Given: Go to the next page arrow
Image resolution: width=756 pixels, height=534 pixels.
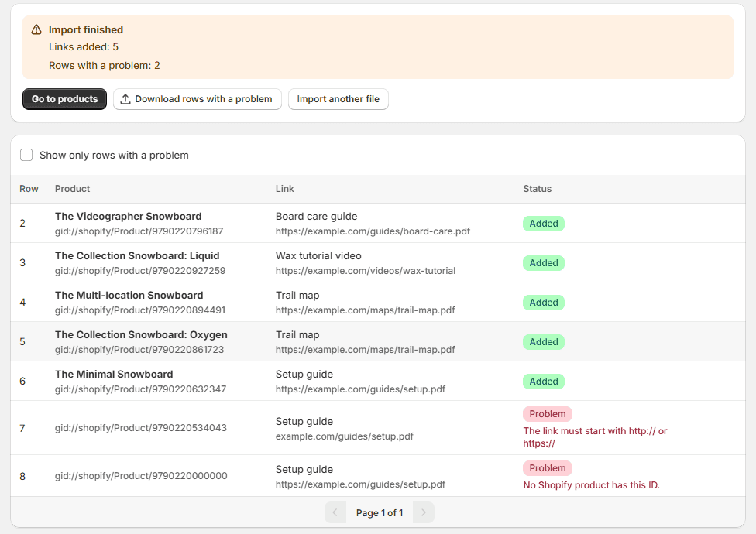Looking at the screenshot, I should [424, 513].
